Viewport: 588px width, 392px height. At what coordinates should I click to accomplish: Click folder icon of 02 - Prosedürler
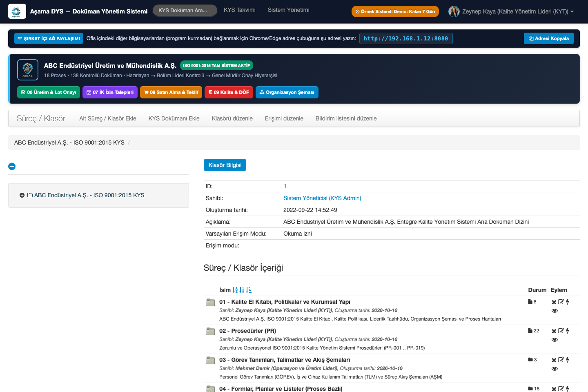(x=211, y=331)
